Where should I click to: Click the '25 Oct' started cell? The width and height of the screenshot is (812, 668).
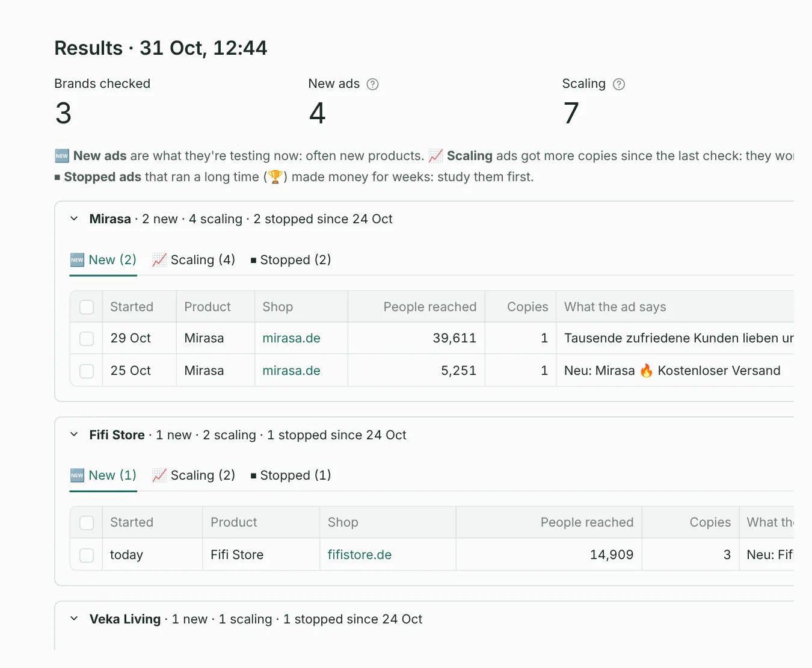[x=131, y=371]
